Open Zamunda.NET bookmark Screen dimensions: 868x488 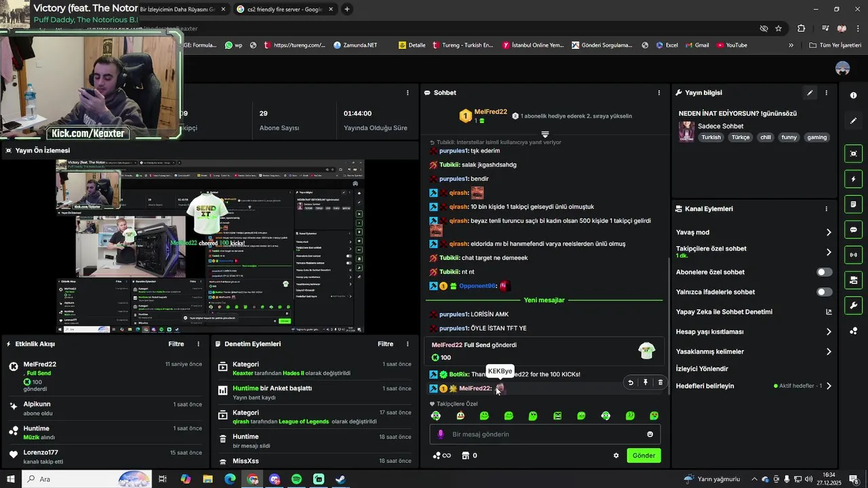[x=355, y=45]
